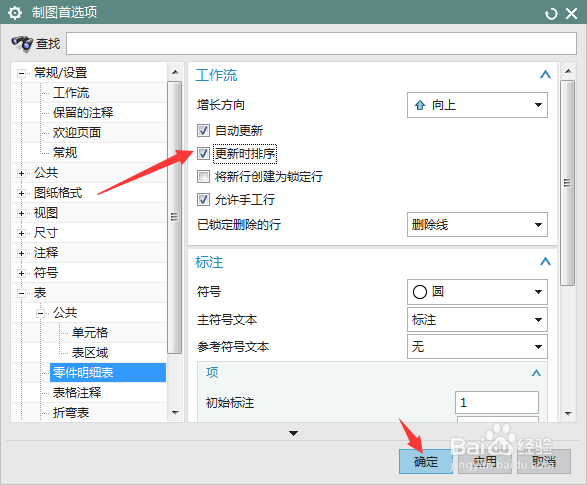Select 常规 tree item
The width and height of the screenshot is (587, 485).
pos(65,153)
